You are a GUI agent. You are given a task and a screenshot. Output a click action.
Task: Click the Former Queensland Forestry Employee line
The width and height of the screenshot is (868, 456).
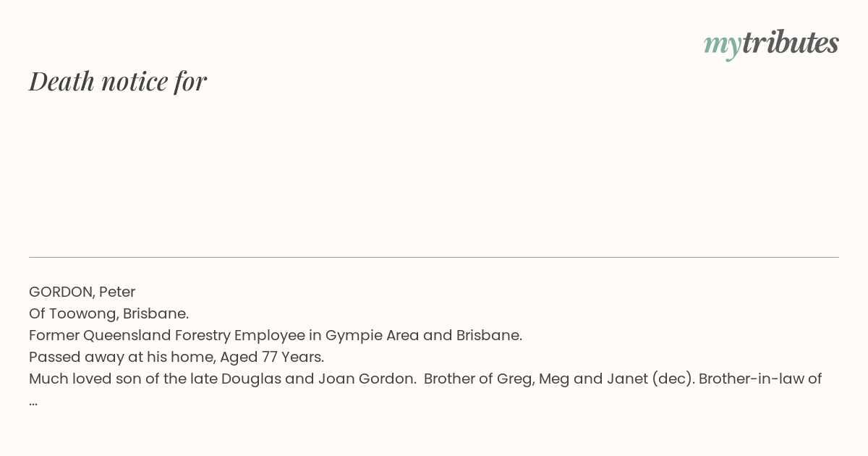276,335
